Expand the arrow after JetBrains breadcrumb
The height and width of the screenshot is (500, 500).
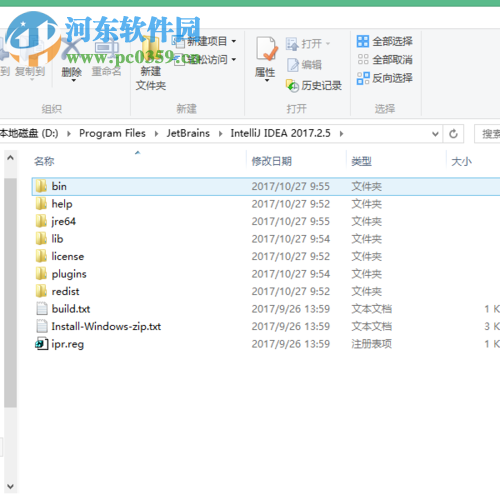click(x=220, y=134)
